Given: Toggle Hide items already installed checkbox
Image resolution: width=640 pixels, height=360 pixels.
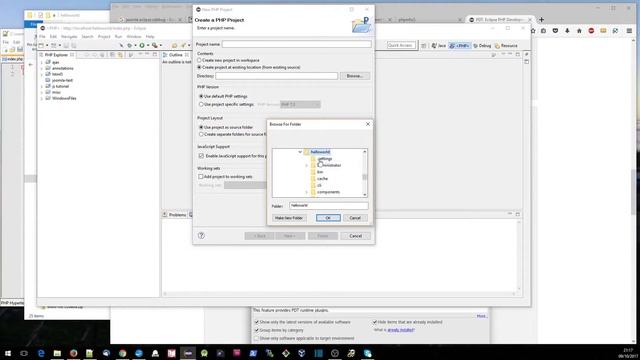Looking at the screenshot, I should tap(374, 322).
